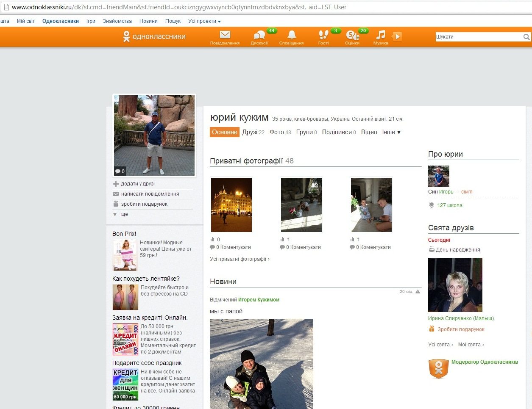Open the second private photo thumbnail
The image size is (532, 409).
(301, 205)
